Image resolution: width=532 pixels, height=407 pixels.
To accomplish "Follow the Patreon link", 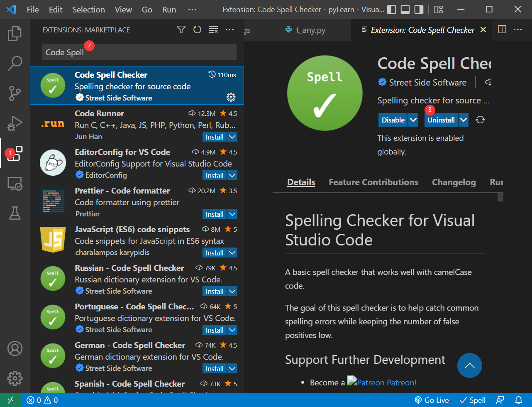I will [386, 382].
